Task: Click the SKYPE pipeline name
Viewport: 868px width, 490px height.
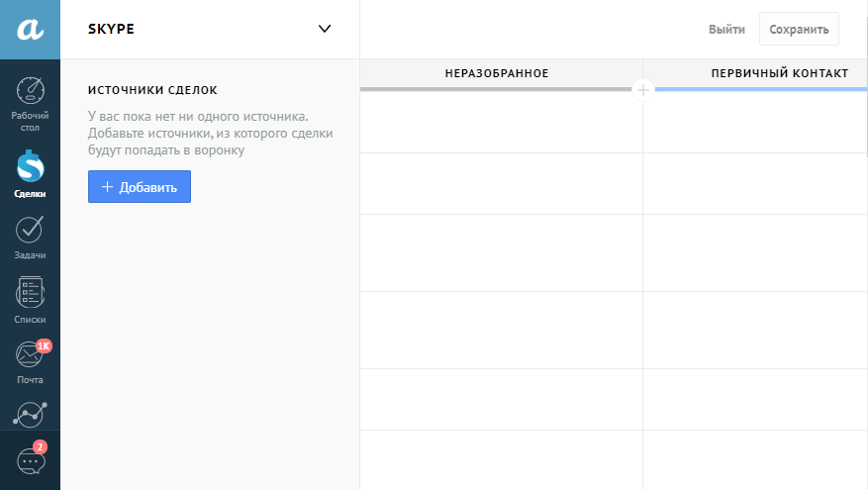Action: 111,29
